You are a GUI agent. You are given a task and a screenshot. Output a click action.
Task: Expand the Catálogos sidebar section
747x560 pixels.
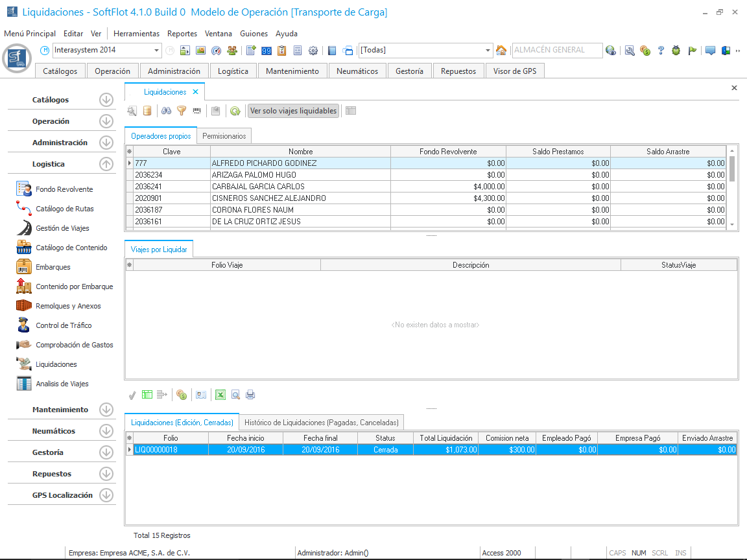tap(106, 100)
